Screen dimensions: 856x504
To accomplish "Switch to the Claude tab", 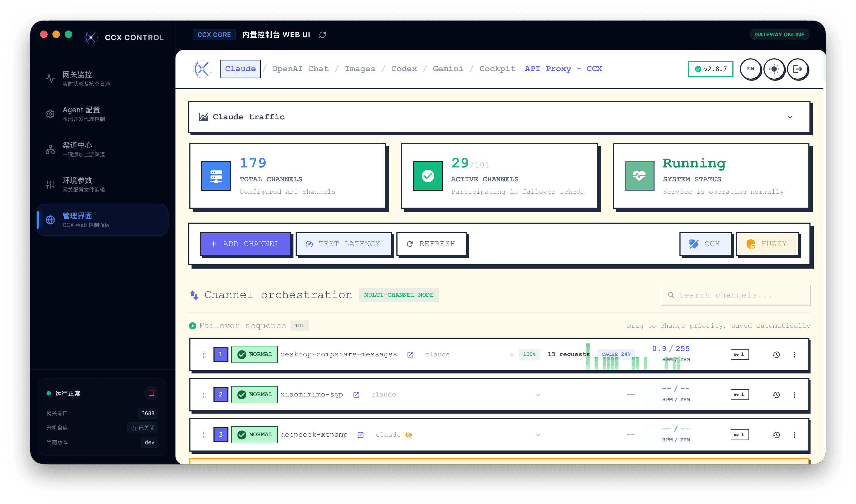I will (x=240, y=69).
